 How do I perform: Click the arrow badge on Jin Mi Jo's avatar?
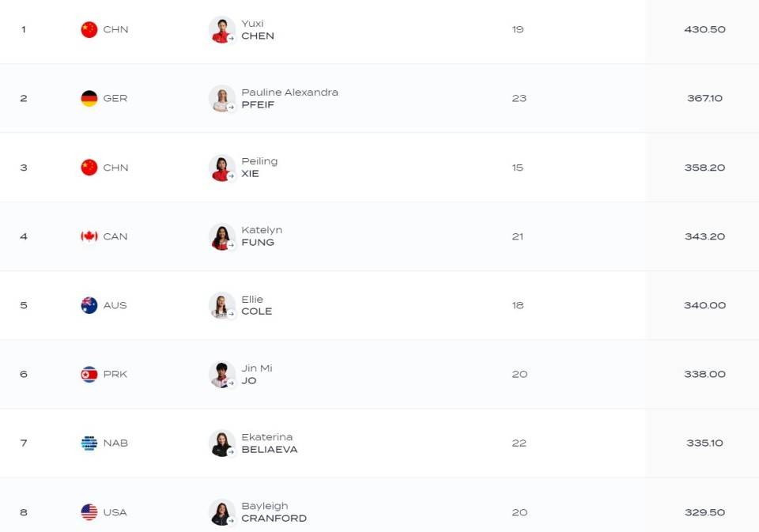[232, 383]
